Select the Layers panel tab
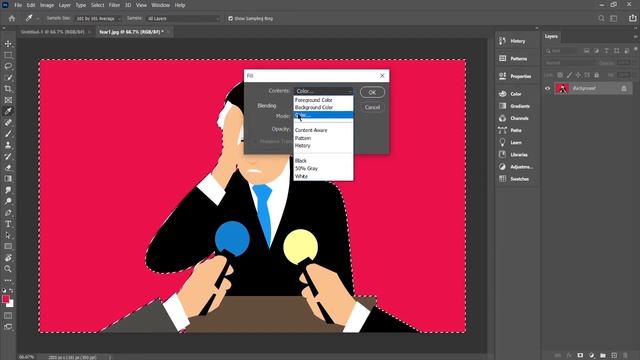 (551, 36)
